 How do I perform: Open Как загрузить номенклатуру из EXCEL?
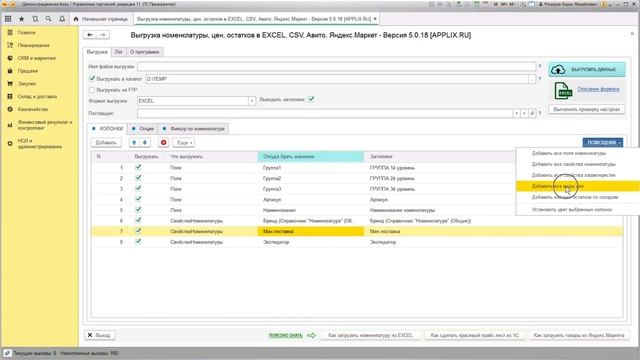(x=370, y=335)
